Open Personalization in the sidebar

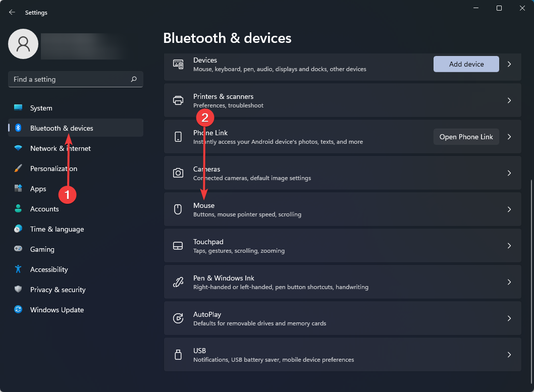[x=54, y=169]
